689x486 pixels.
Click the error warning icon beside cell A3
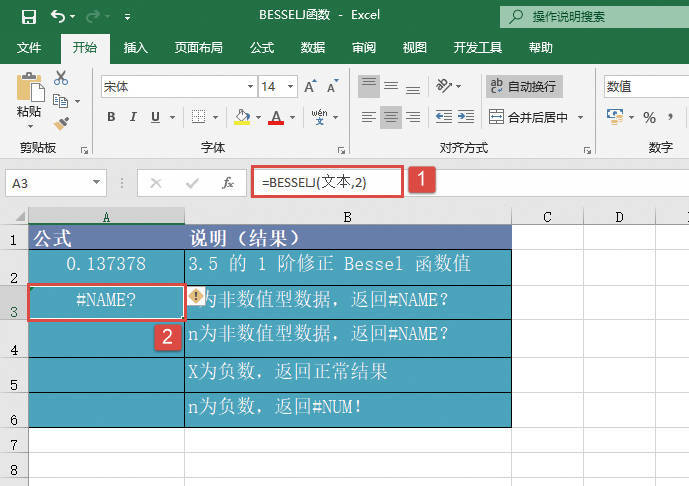[x=197, y=296]
